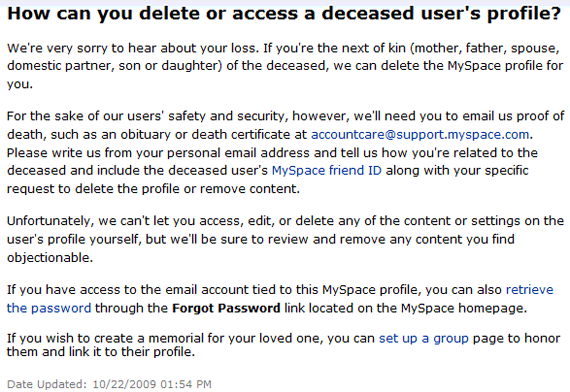Open the 'set up a group' link

click(424, 339)
